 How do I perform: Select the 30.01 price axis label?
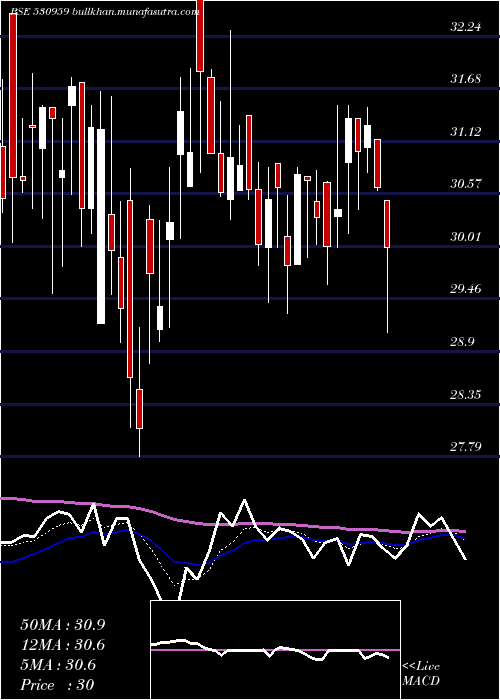(x=466, y=236)
